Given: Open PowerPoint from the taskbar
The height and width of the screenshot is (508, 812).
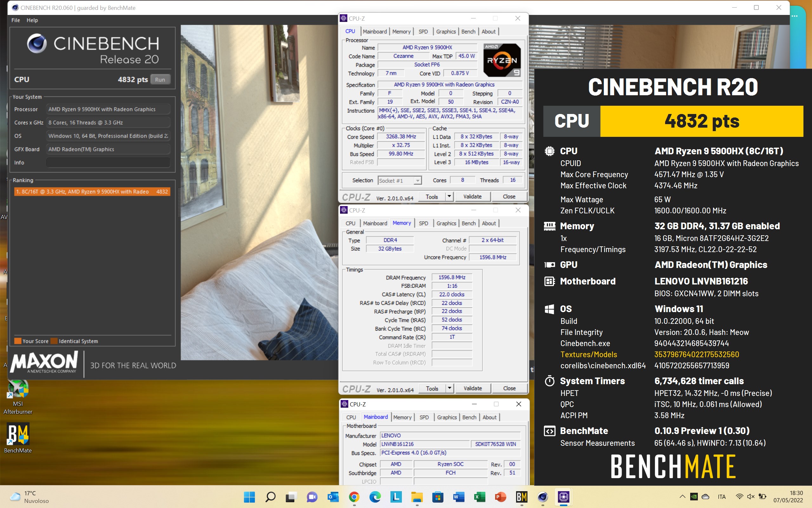Looking at the screenshot, I should coord(501,497).
